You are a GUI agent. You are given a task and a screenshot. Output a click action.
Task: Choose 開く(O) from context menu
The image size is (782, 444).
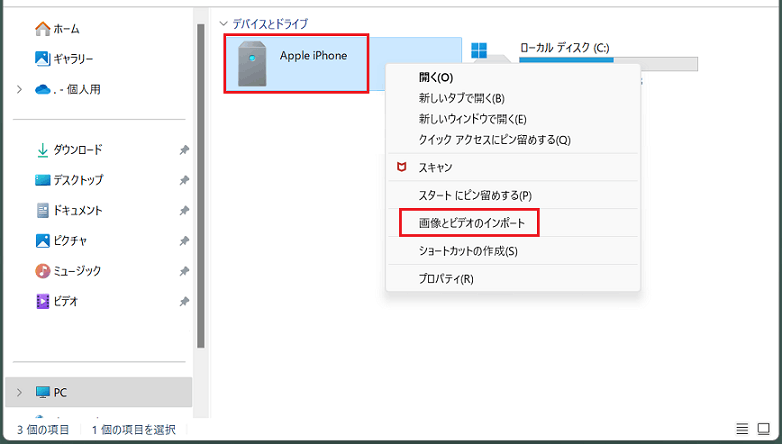click(513, 77)
